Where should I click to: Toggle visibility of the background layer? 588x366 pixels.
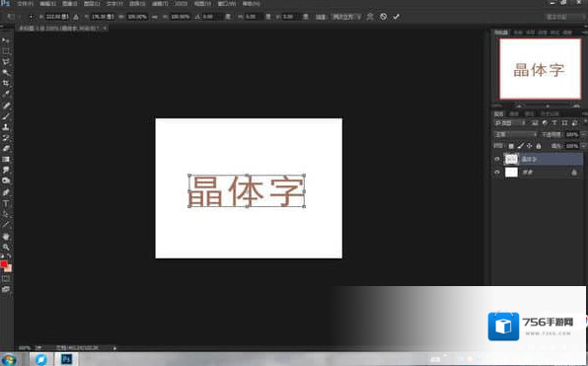tap(497, 172)
